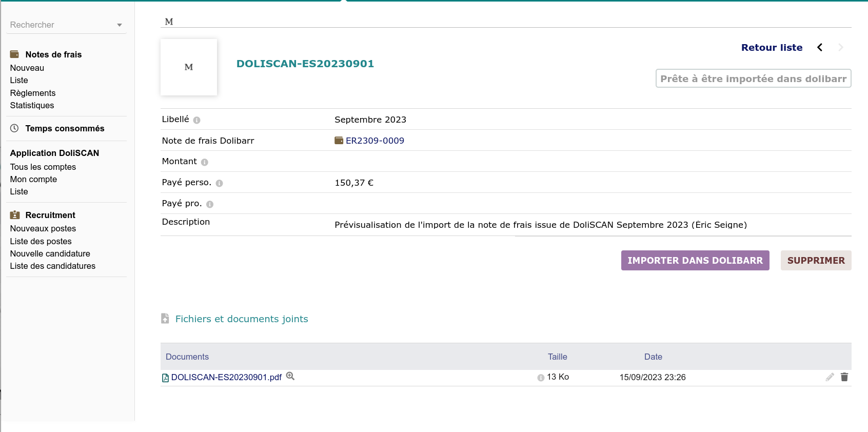Edit the document with the pencil icon

click(x=830, y=377)
